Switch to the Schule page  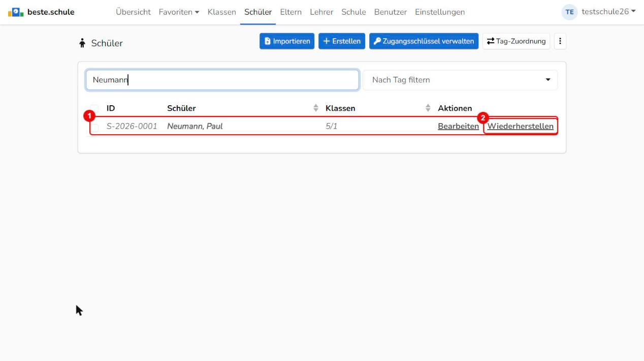pos(353,12)
